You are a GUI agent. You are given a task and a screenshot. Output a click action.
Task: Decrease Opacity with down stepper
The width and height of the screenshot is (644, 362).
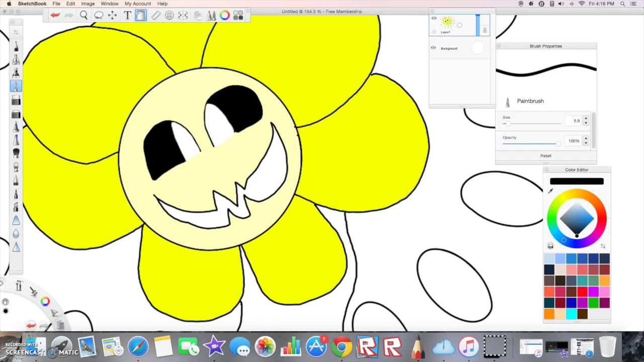(x=586, y=143)
